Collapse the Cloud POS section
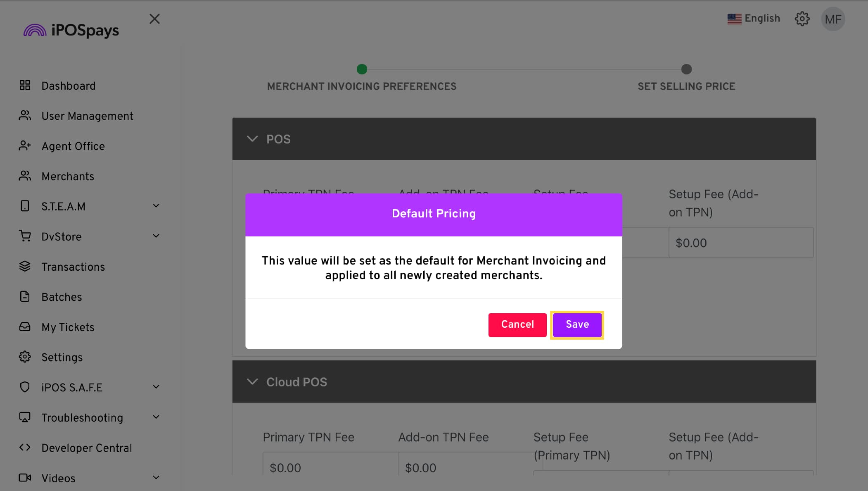Image resolution: width=868 pixels, height=491 pixels. click(252, 382)
